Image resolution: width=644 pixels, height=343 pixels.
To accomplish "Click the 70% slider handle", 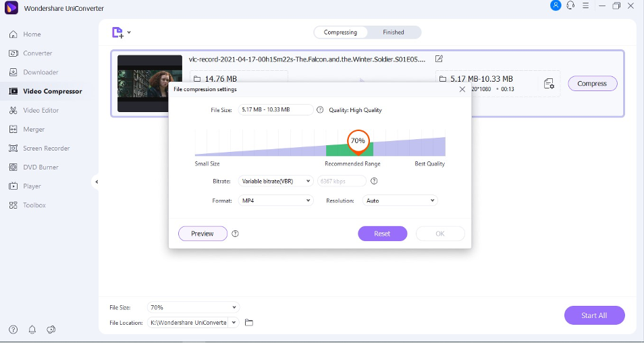I will click(358, 142).
